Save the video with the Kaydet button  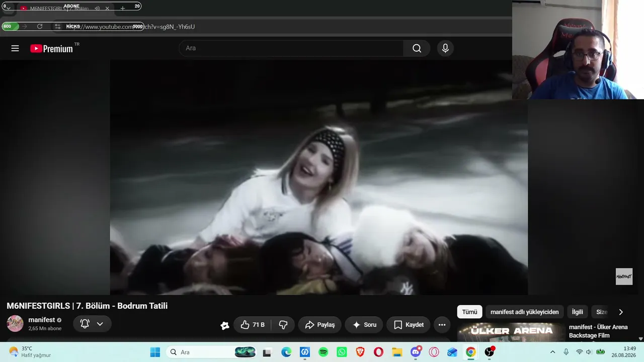coord(409,325)
